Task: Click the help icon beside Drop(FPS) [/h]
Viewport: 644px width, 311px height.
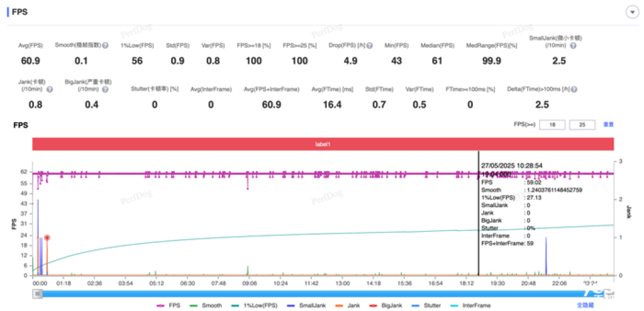Action: 370,46
